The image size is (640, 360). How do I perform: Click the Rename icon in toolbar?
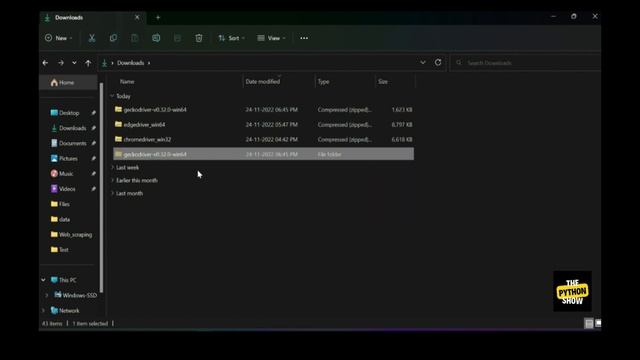coord(156,38)
